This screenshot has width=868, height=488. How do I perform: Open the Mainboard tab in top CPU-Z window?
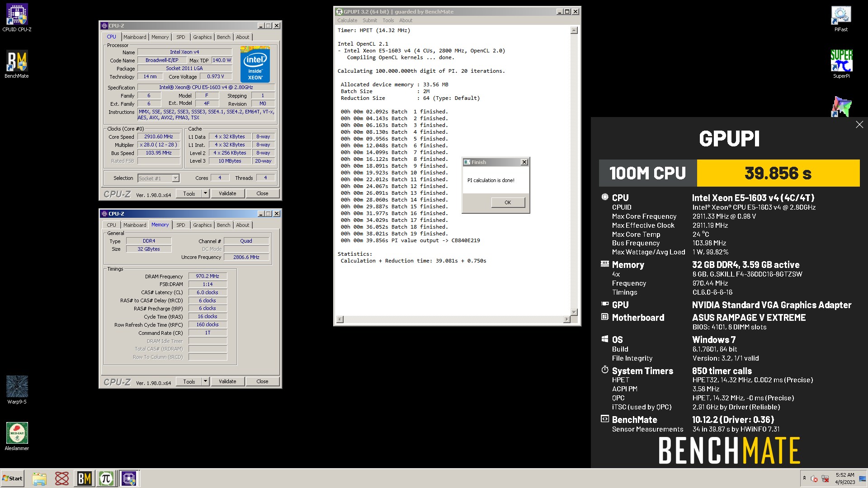pyautogui.click(x=135, y=37)
